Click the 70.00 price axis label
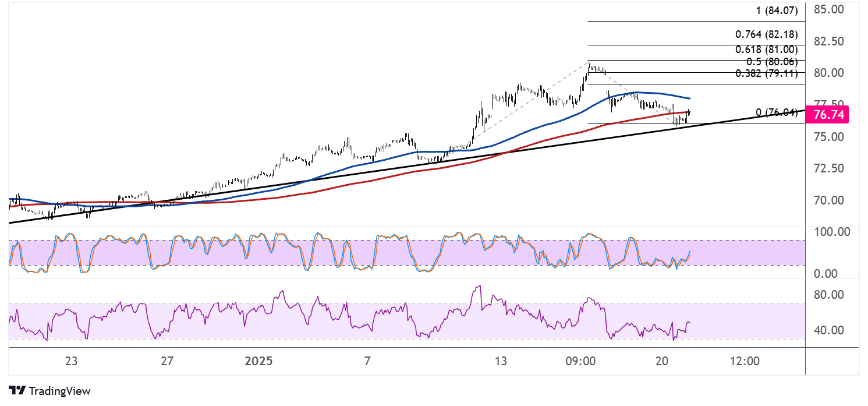The image size is (868, 406). click(829, 200)
